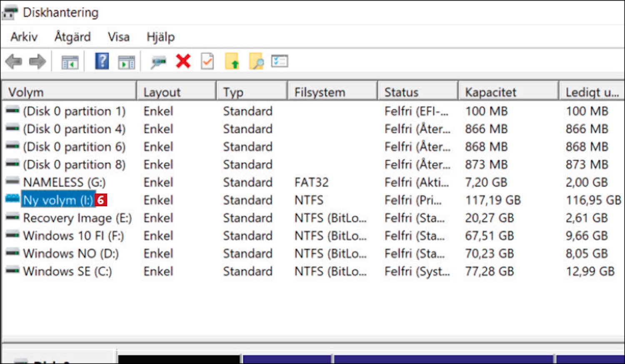The height and width of the screenshot is (364, 625).
Task: Click drive icon for Disk 0 partition 4
Action: click(x=12, y=129)
